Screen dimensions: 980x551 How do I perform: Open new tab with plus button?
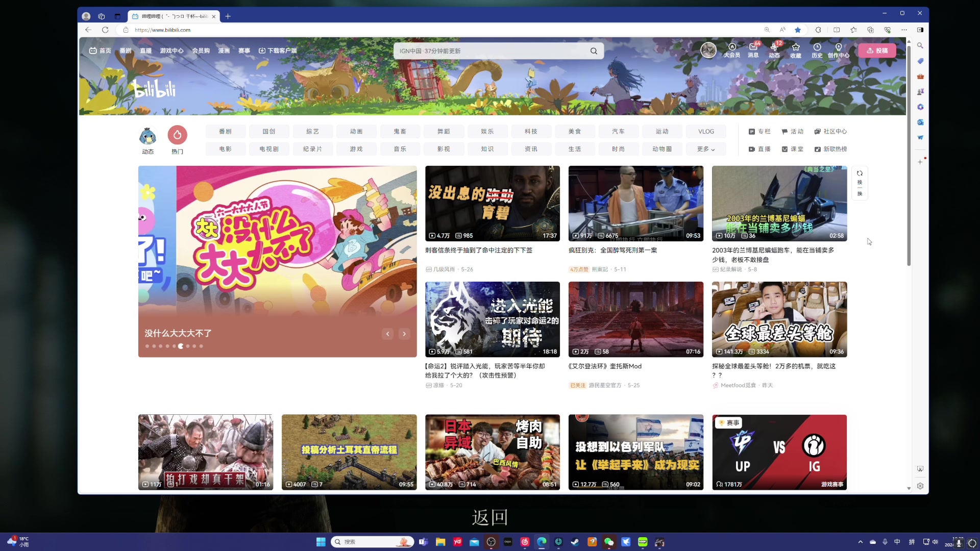[x=228, y=16]
